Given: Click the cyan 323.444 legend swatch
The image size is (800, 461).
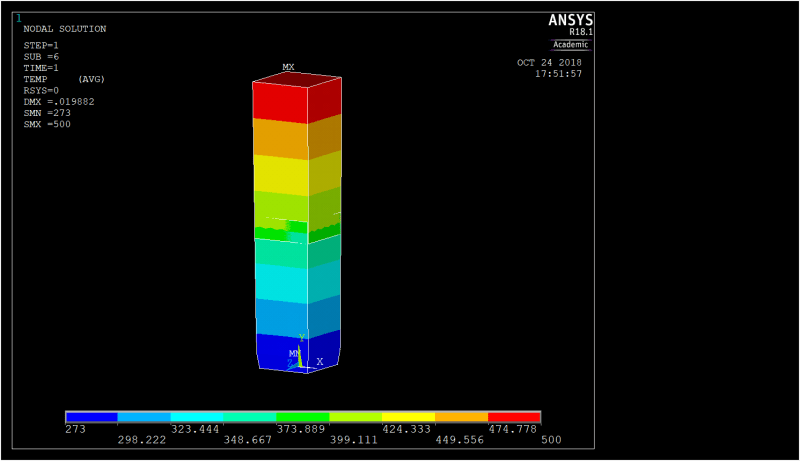Looking at the screenshot, I should pos(197,417).
